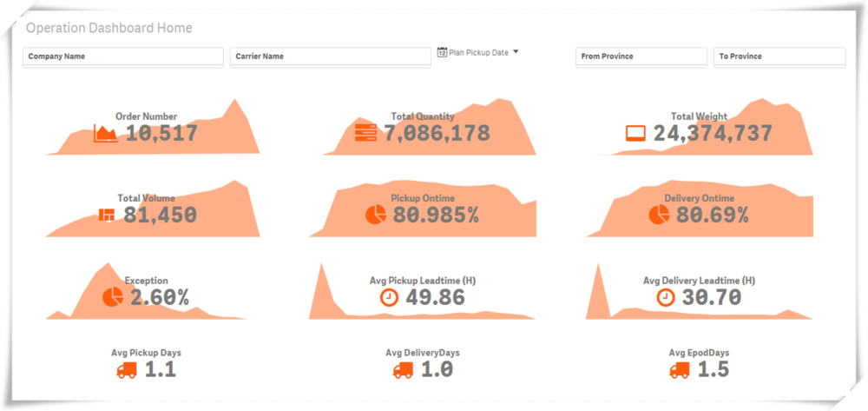Select the Exception 2.60% KPI value
868x411 pixels.
[160, 297]
